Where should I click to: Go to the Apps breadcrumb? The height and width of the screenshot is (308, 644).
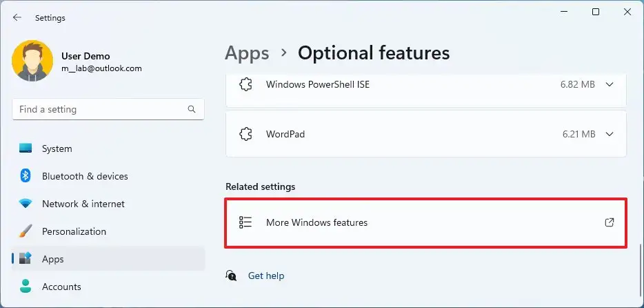point(247,53)
